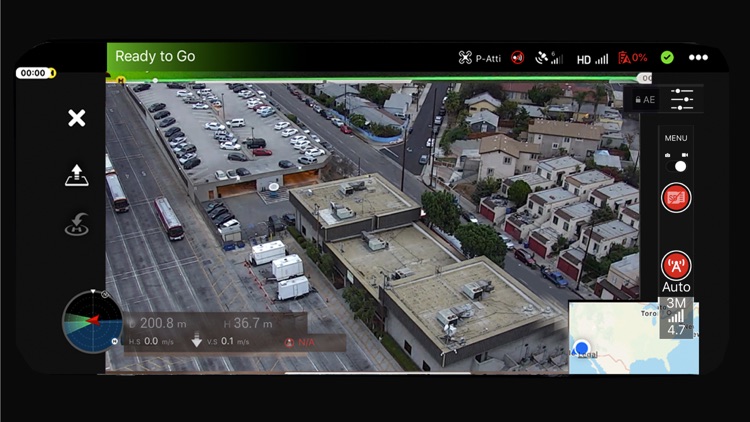The image size is (750, 422).
Task: Tap the red obstacle sensing warning icon
Action: click(x=518, y=58)
